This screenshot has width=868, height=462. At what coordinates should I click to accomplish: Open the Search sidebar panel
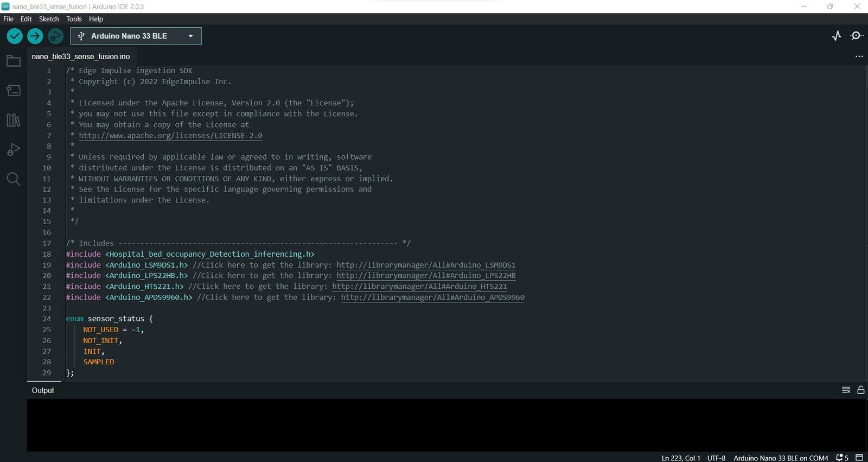click(x=14, y=179)
